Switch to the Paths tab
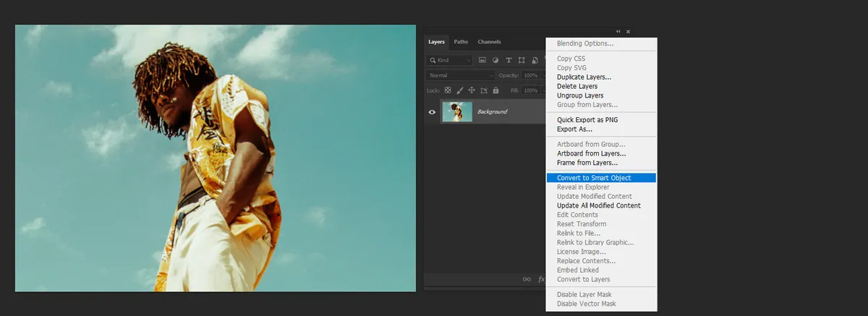868x316 pixels. (x=461, y=42)
